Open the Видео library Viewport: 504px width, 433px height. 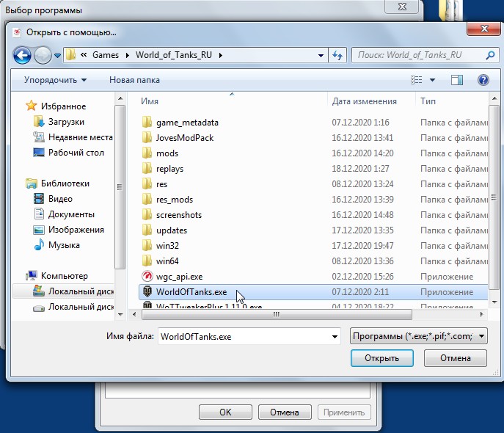tap(60, 199)
